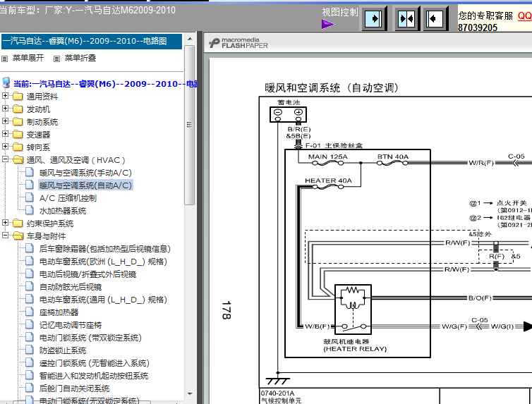Click the right-arrow view control button
Viewport: 532px width, 404px height.
point(374,18)
